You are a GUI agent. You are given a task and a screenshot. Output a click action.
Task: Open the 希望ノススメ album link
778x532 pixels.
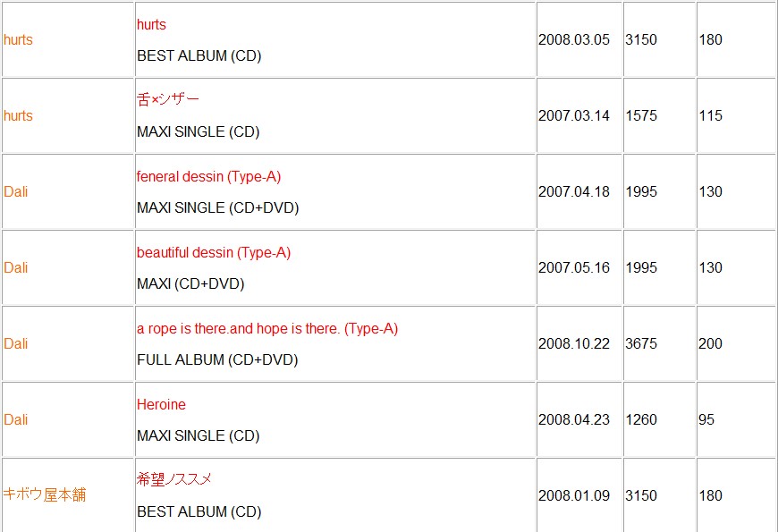(x=173, y=480)
